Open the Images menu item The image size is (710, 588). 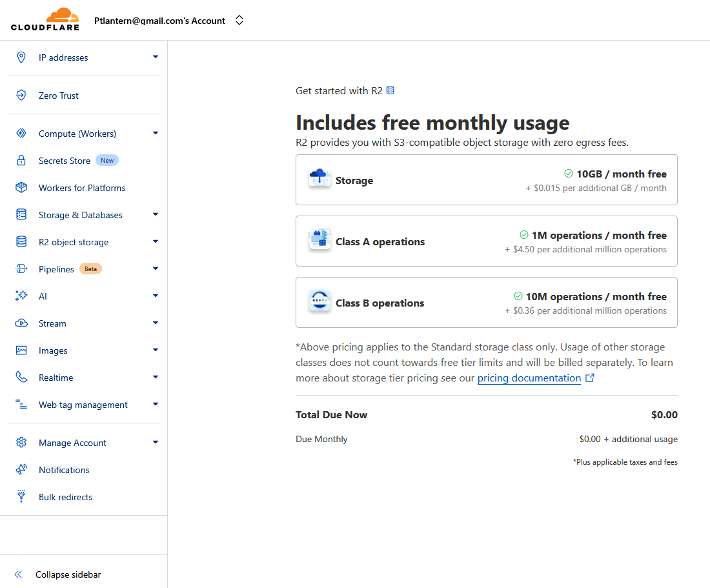coord(53,350)
